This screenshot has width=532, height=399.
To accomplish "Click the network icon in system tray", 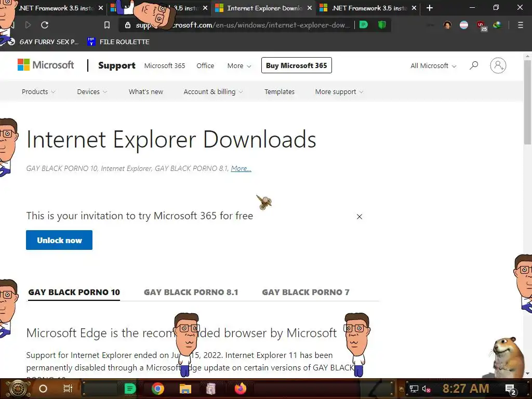I will 414,389.
